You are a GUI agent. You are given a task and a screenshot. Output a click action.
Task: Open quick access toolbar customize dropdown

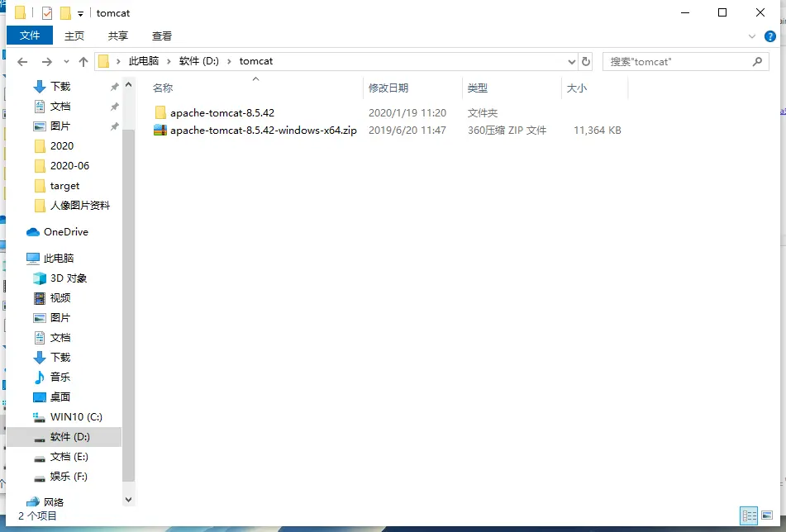(x=80, y=13)
